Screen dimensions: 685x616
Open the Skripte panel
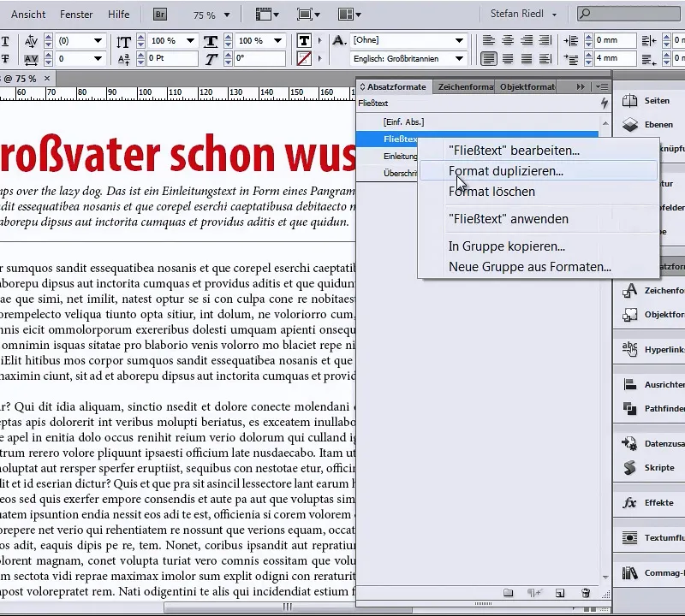tap(649, 468)
